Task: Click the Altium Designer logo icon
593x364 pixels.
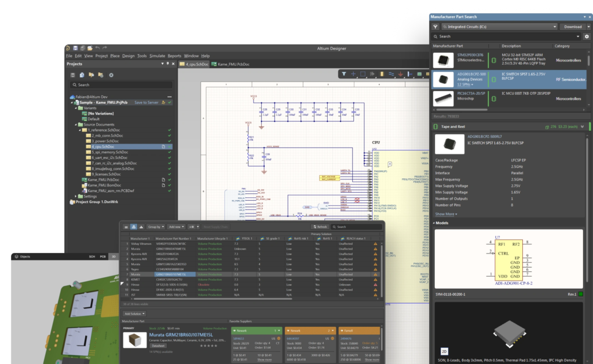Action: pyautogui.click(x=68, y=48)
